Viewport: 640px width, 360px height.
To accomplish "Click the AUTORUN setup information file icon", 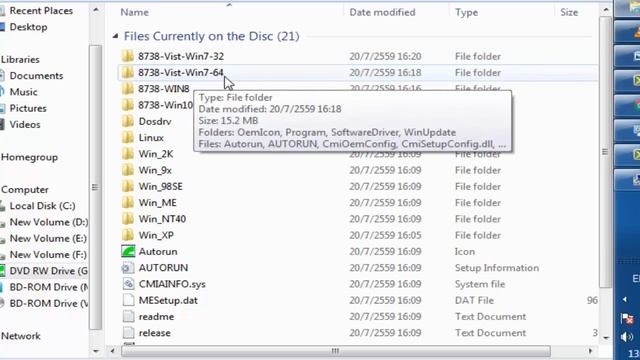I will [x=128, y=268].
